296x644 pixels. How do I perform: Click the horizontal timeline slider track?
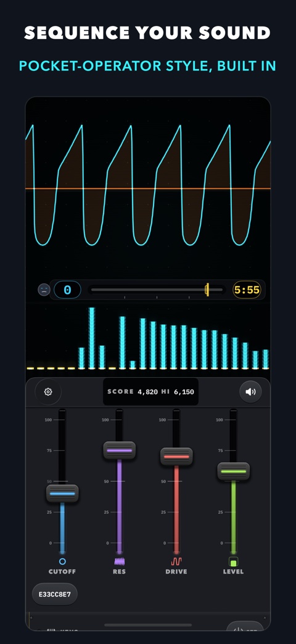[x=157, y=290]
